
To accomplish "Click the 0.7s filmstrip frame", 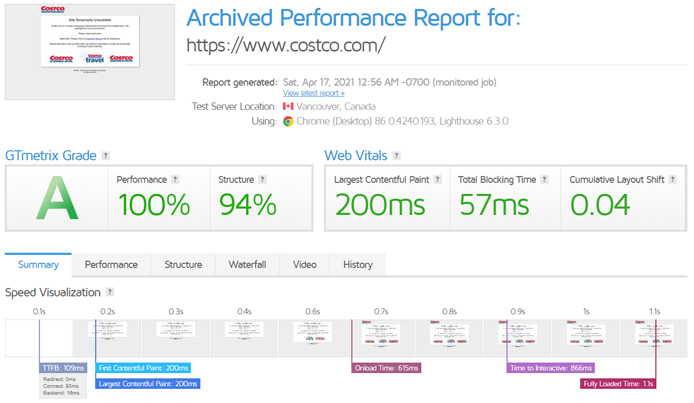I will click(381, 338).
